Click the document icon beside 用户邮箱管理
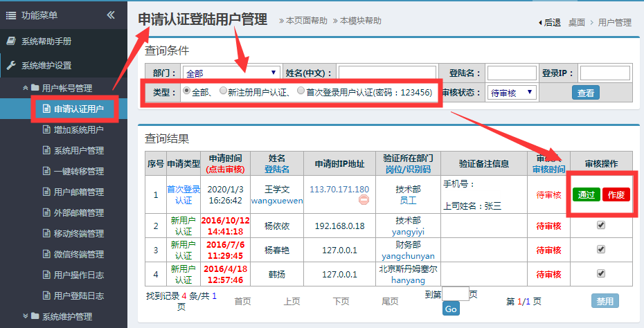The image size is (644, 328). [x=46, y=192]
